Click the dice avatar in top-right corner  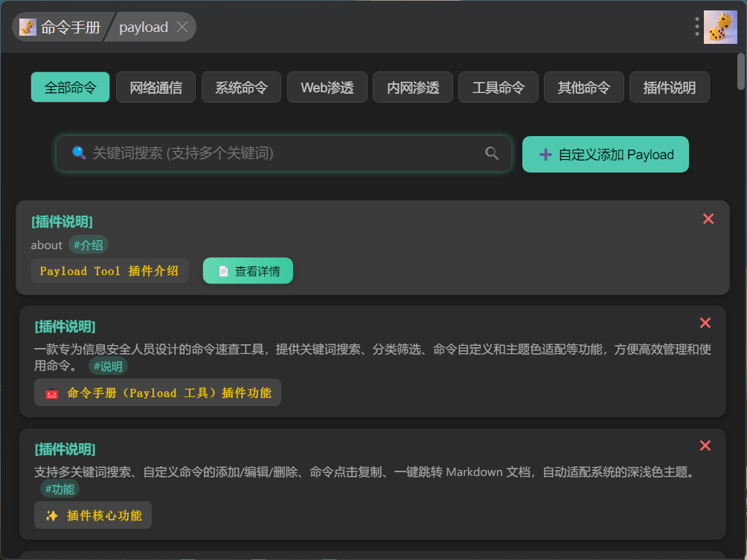pyautogui.click(x=720, y=27)
